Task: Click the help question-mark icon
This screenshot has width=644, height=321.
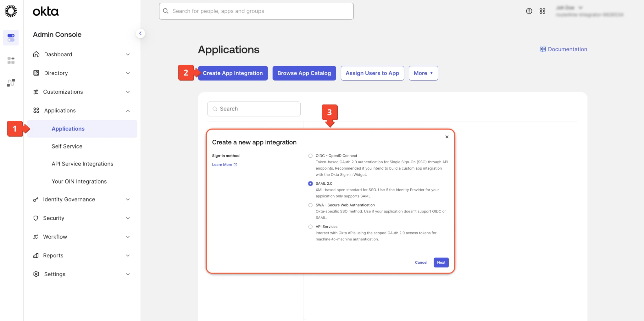Action: (529, 11)
